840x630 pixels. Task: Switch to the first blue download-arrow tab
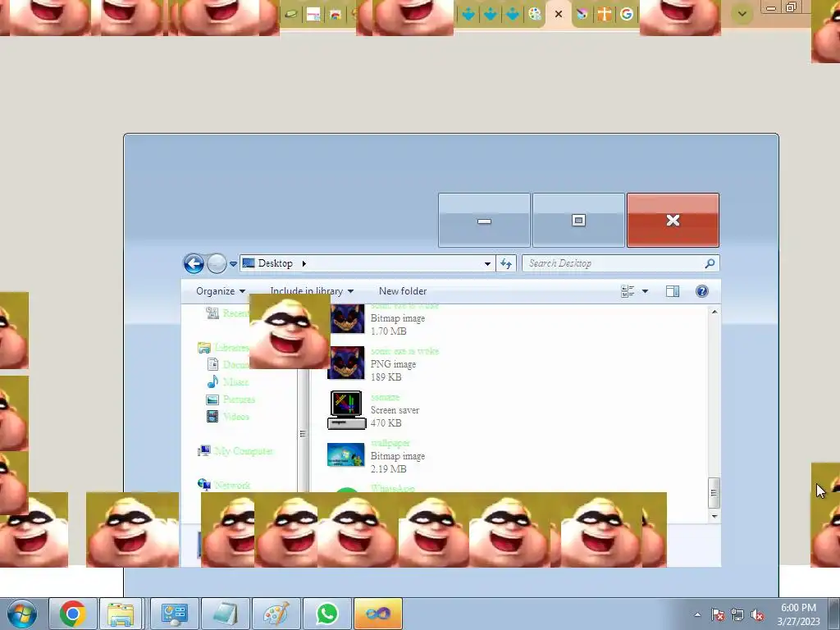[468, 15]
